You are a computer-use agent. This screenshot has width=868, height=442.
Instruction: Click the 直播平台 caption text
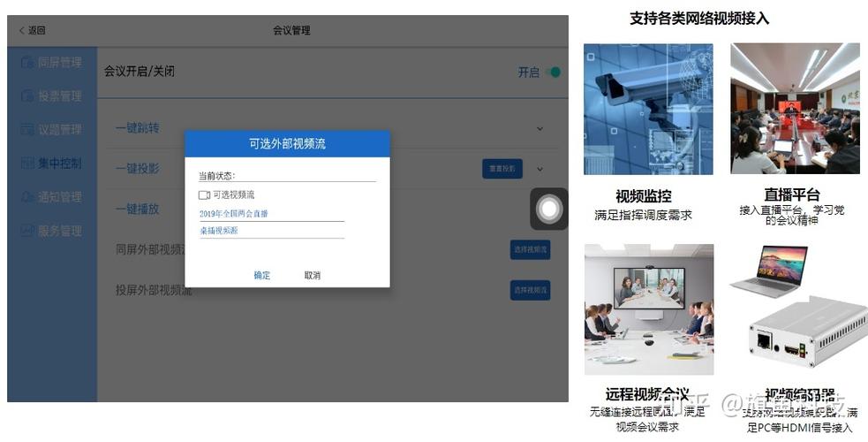click(791, 195)
